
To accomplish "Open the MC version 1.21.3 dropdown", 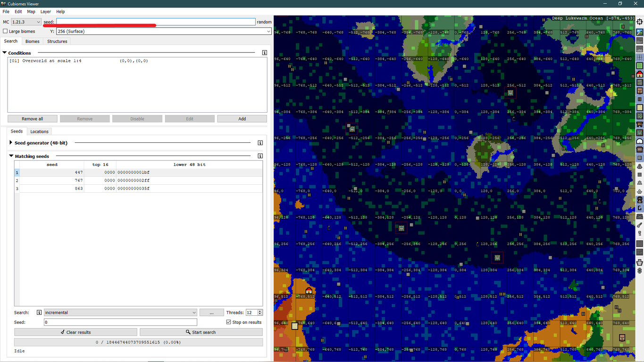I will click(x=26, y=22).
